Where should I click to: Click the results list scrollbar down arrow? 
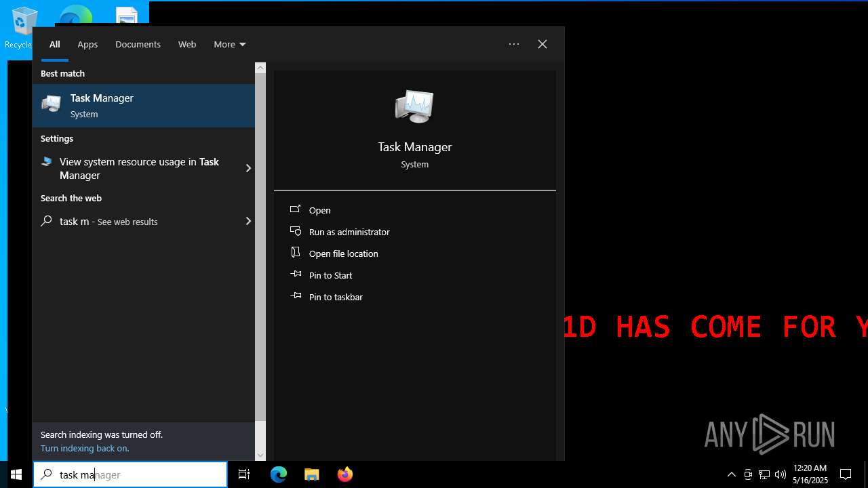pos(260,455)
